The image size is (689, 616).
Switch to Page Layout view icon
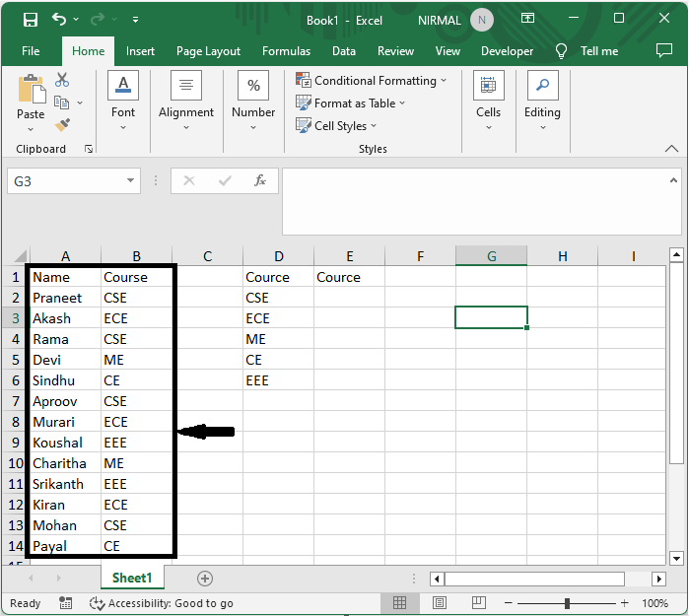coord(439,603)
